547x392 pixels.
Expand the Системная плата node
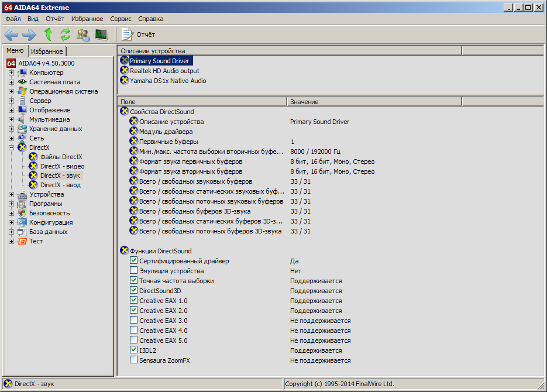pyautogui.click(x=12, y=82)
